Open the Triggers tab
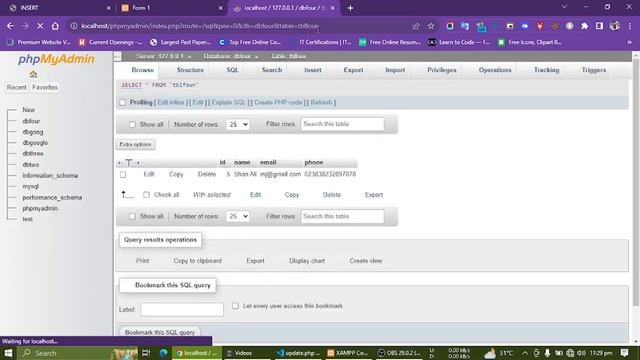Viewport: 640px width, 360px height. (593, 70)
